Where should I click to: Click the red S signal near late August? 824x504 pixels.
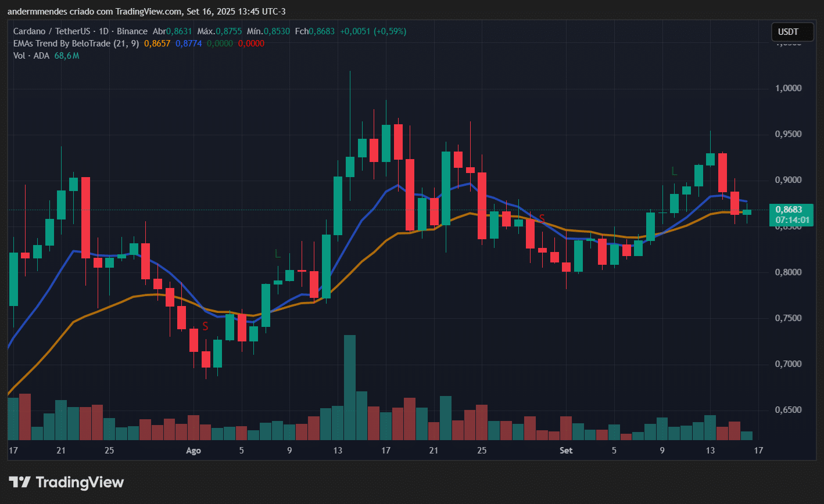tap(543, 218)
